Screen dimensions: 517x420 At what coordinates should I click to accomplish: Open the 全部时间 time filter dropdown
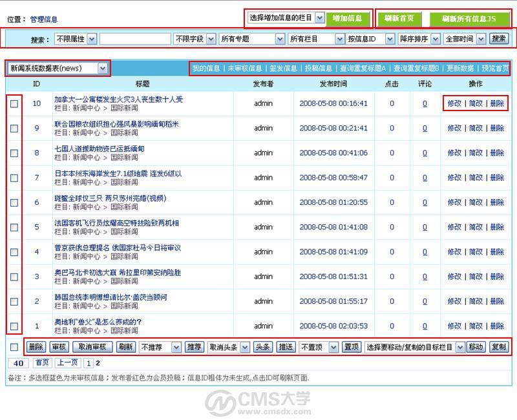465,39
